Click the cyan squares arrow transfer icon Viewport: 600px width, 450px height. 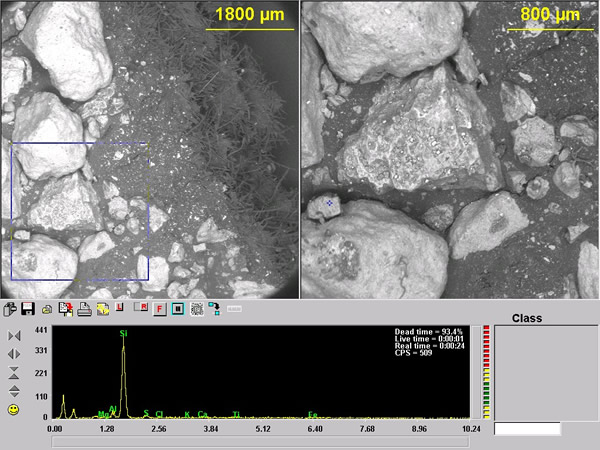[x=215, y=309]
